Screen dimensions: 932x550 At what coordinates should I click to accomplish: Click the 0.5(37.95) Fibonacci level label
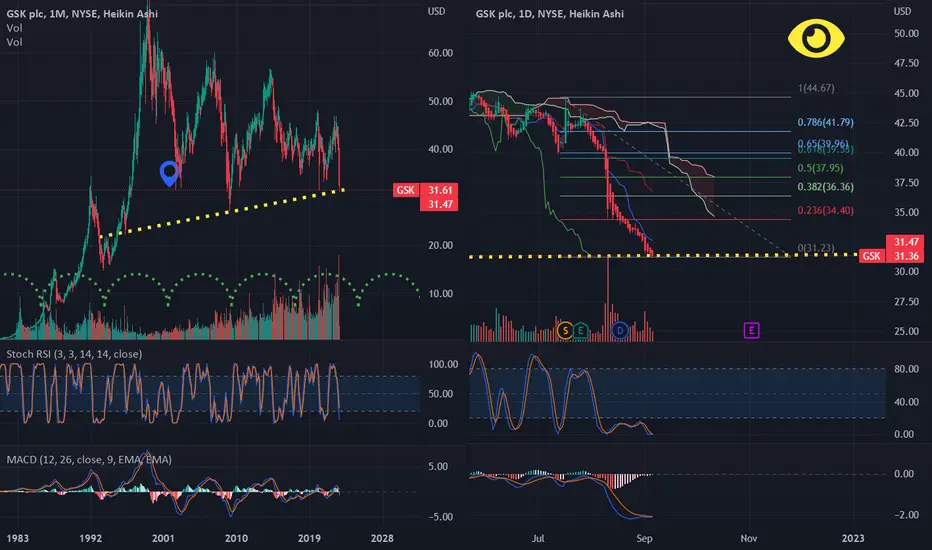point(820,168)
